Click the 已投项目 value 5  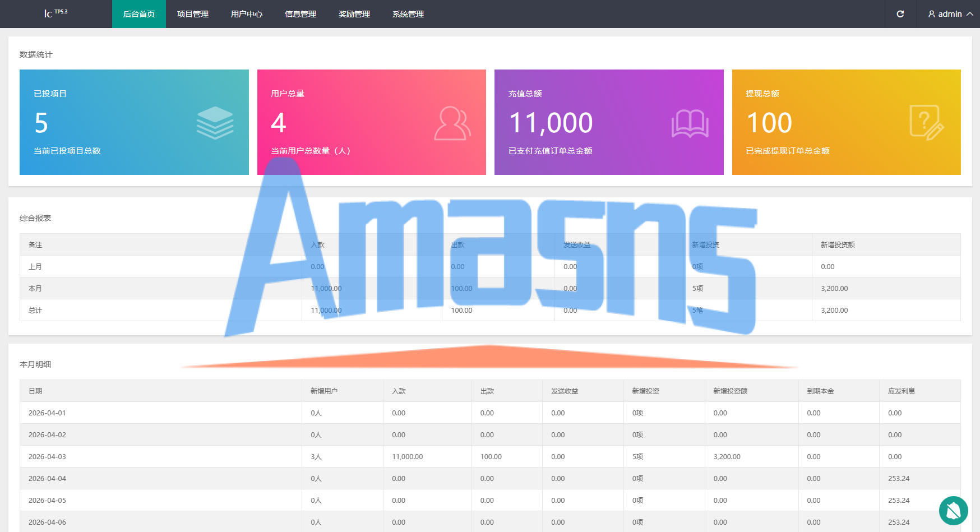click(41, 123)
